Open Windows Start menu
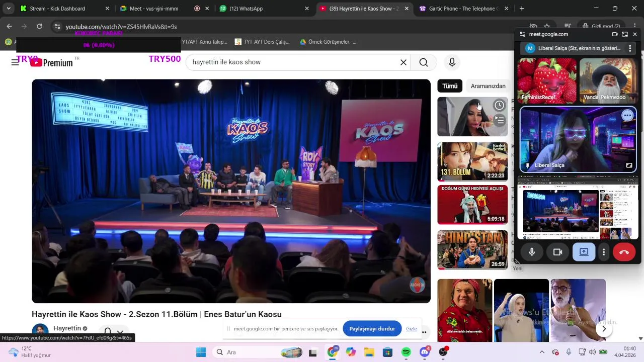The image size is (644, 362). [201, 352]
